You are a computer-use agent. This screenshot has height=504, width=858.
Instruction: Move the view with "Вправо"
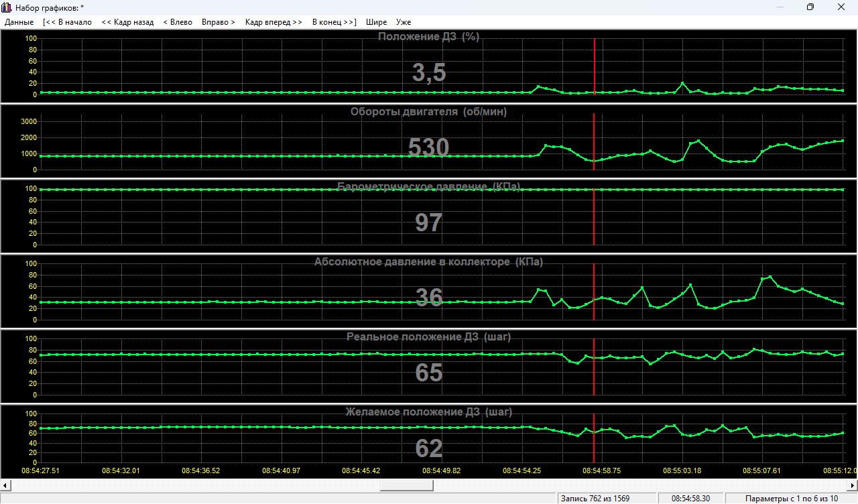click(219, 22)
